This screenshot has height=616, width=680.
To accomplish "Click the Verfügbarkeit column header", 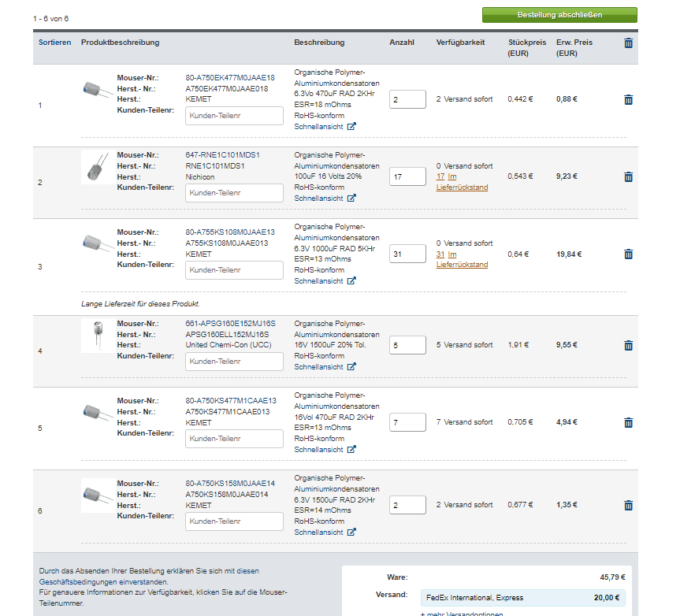I will [x=460, y=43].
